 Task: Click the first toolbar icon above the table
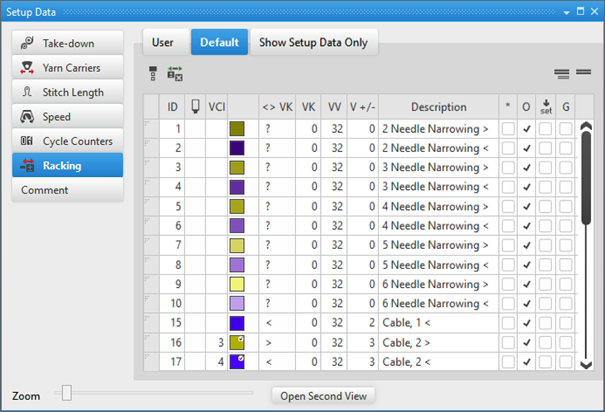click(x=153, y=74)
